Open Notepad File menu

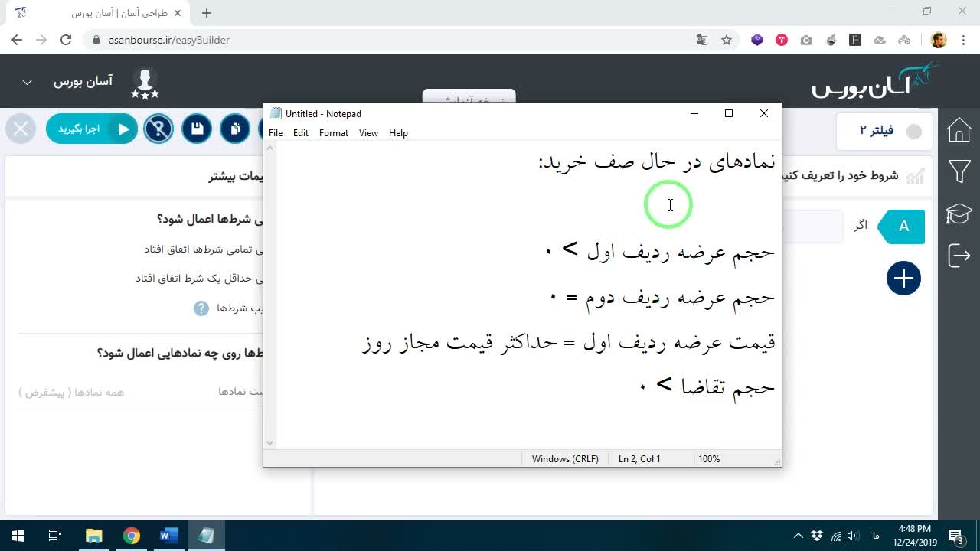point(276,133)
